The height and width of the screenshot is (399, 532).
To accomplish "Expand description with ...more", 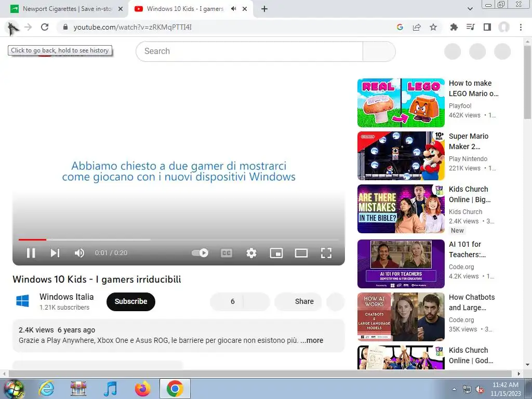I will [x=312, y=340].
